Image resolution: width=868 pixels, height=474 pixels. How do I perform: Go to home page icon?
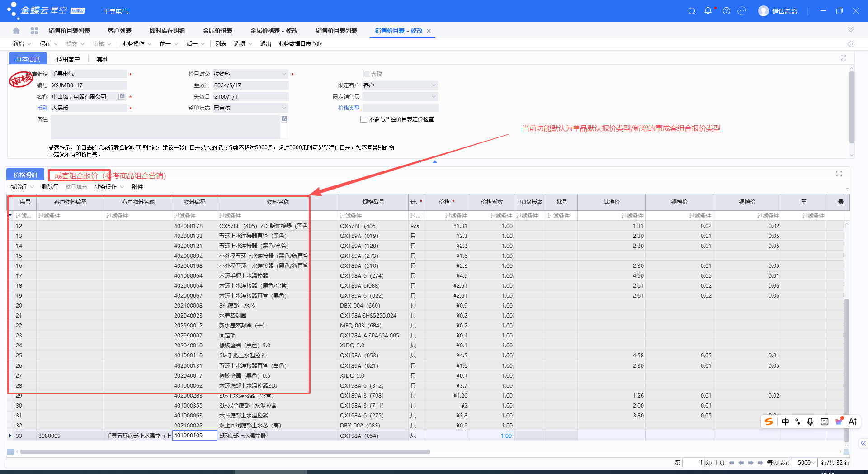click(16, 31)
